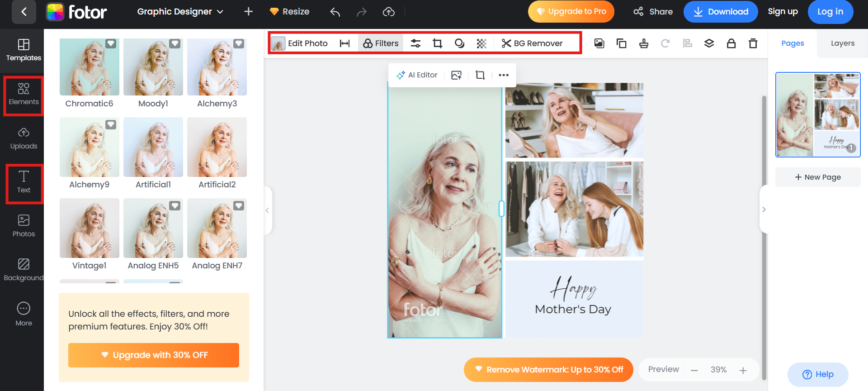Click the greyed rotate reset icon
The height and width of the screenshot is (391, 868).
click(x=665, y=43)
